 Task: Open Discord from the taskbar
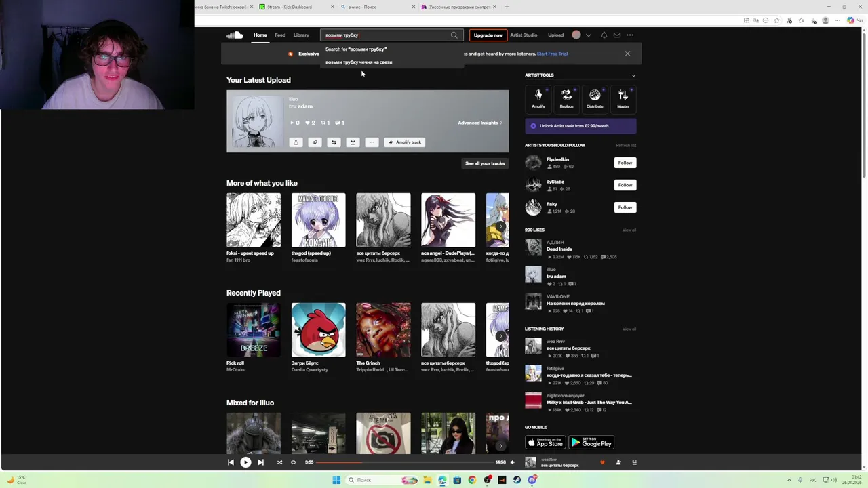pyautogui.click(x=532, y=480)
